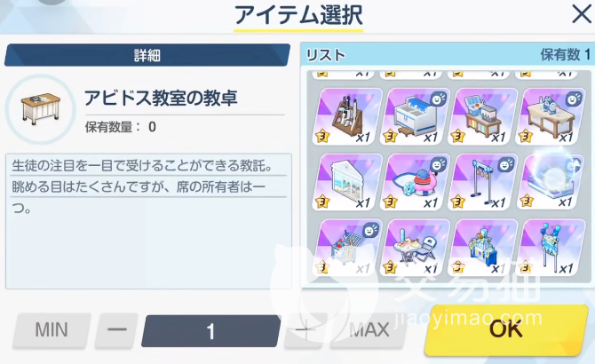This screenshot has width=595, height=364.
Task: Click the アビドス教室の教卓 item preview image
Action: pos(41,109)
